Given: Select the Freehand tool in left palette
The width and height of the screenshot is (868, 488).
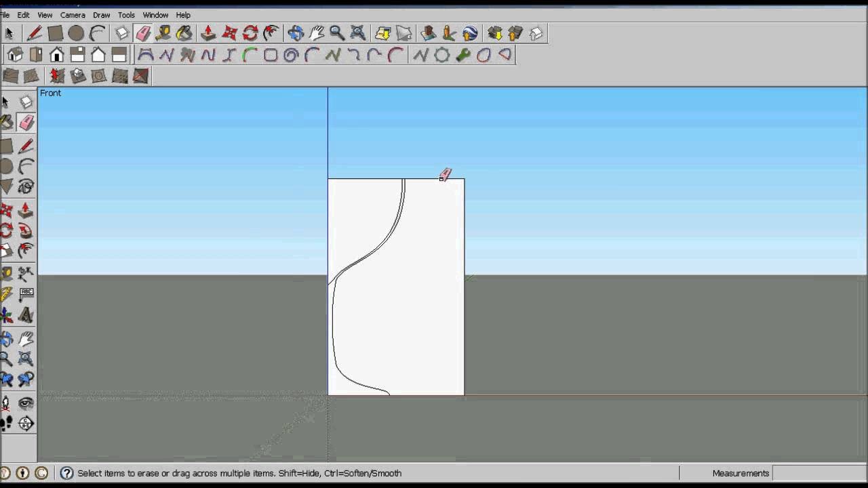Looking at the screenshot, I should coord(26,186).
